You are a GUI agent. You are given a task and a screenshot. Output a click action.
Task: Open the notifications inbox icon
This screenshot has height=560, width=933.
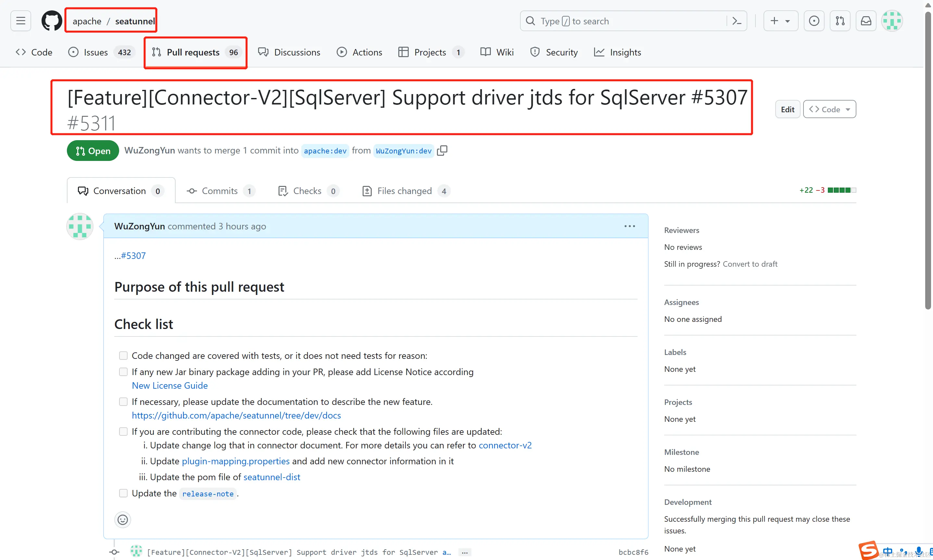(x=866, y=21)
